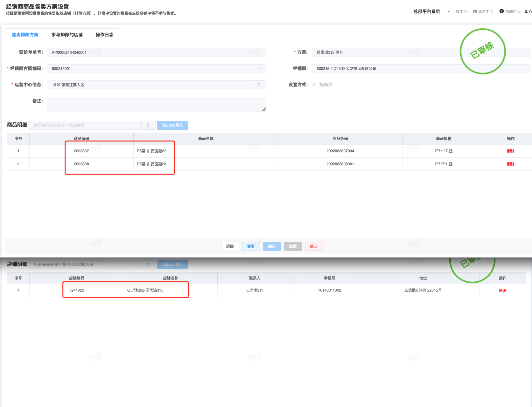The width and height of the screenshot is (532, 407).
Task: Click 从Excel导入 button in 商品明细
Action: (x=173, y=125)
